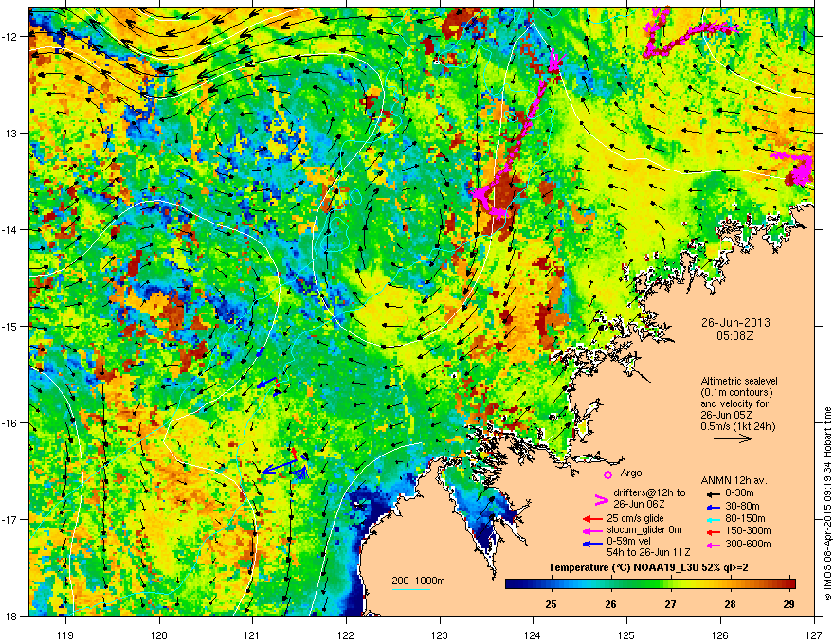Click the black 0-30m ANMN arrow
The height and width of the screenshot is (644, 834).
click(x=713, y=494)
